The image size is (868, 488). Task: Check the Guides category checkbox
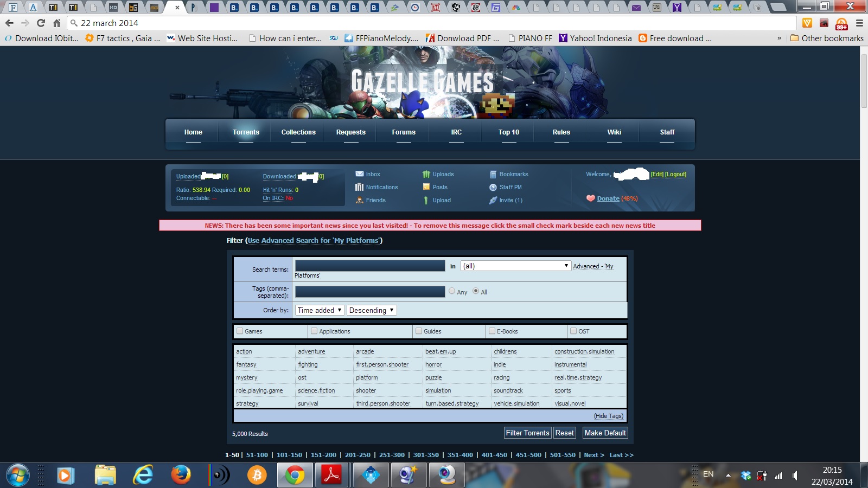[x=419, y=331]
